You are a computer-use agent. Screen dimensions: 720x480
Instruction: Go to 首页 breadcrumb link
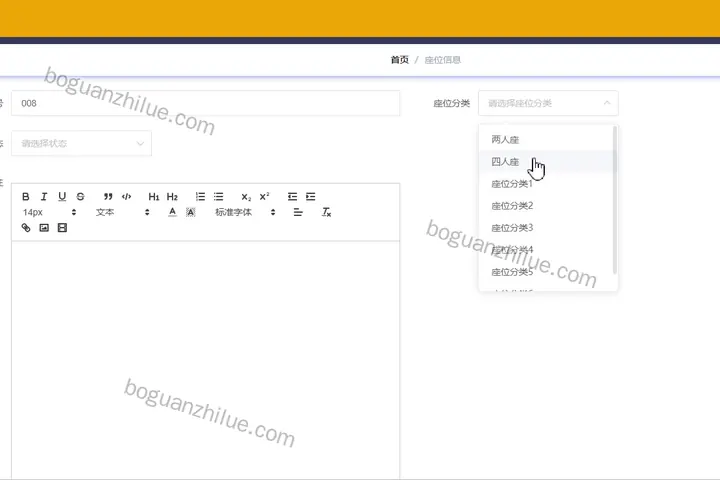pos(399,60)
